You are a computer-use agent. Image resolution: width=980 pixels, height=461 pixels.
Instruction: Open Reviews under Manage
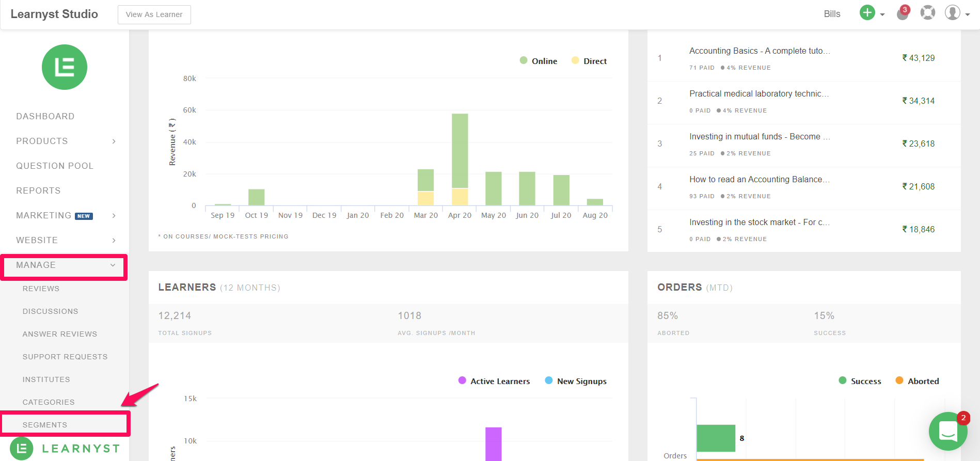pyautogui.click(x=41, y=289)
